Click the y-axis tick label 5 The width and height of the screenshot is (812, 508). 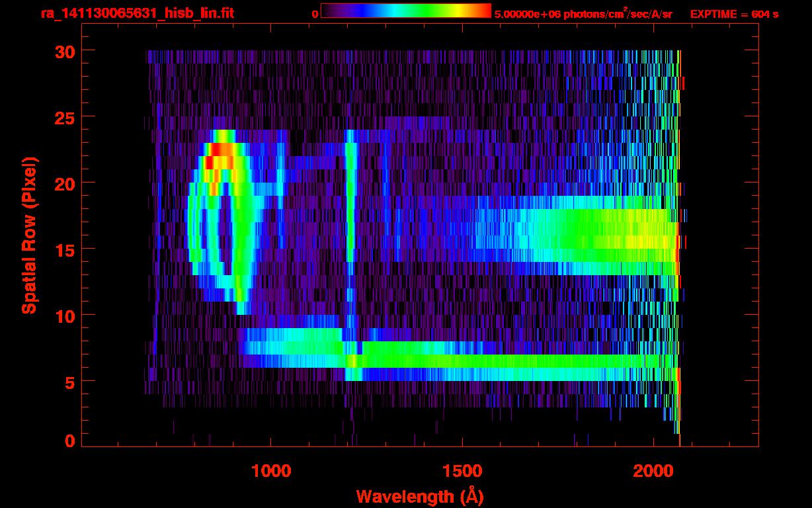pyautogui.click(x=69, y=382)
